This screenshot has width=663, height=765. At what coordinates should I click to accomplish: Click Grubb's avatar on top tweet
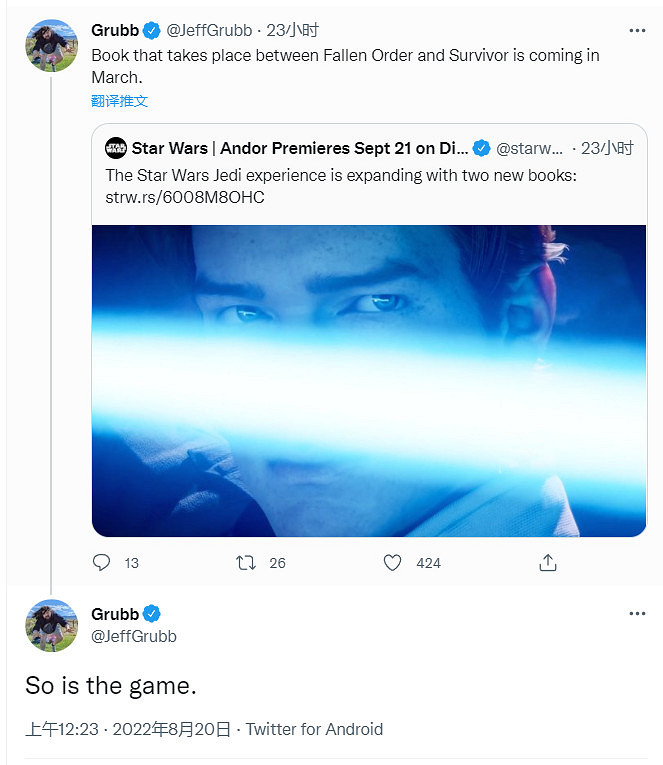[51, 45]
